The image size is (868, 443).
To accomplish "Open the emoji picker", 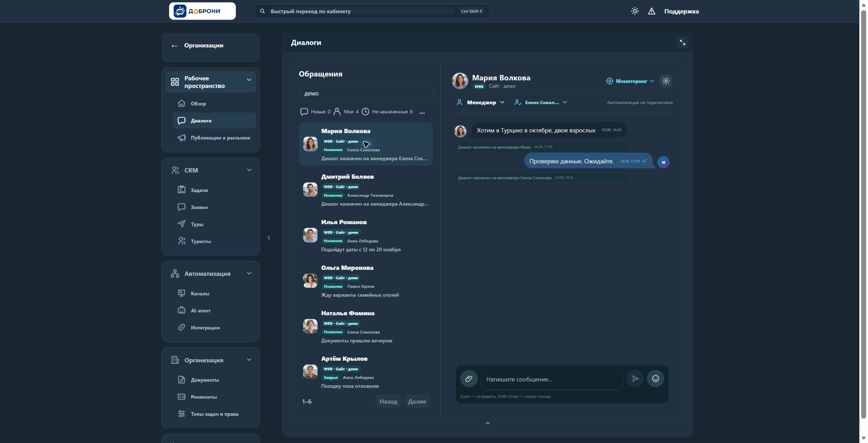I will [655, 379].
